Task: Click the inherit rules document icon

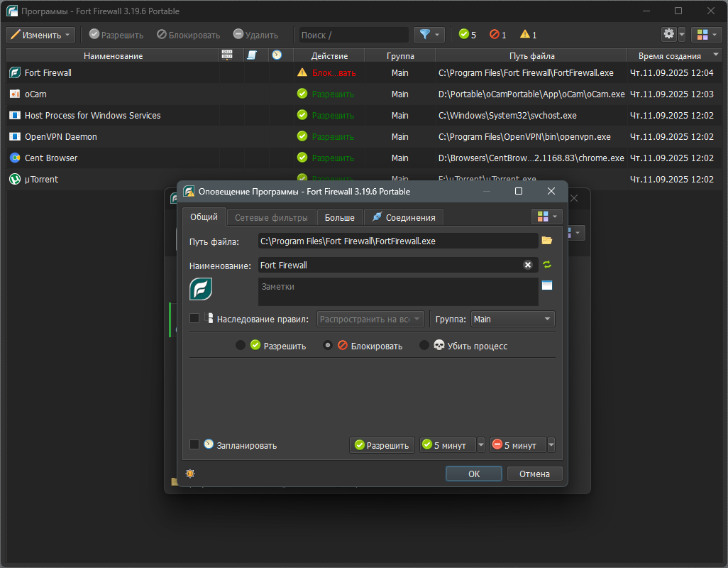Action: click(x=209, y=318)
